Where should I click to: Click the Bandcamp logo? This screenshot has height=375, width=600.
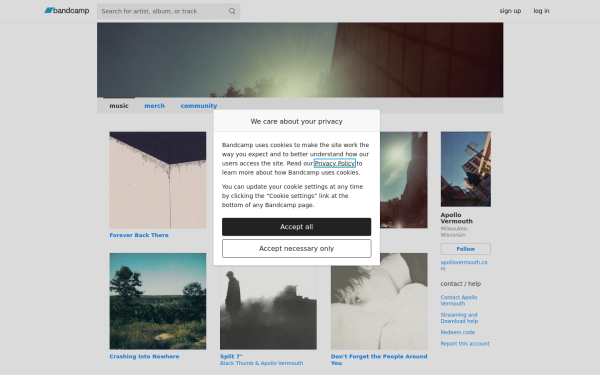[x=67, y=11]
